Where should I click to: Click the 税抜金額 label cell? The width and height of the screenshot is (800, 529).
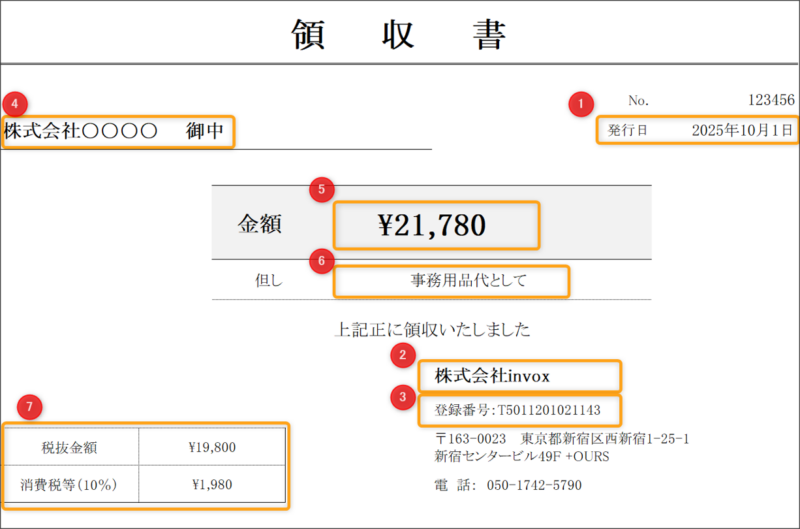pos(72,447)
